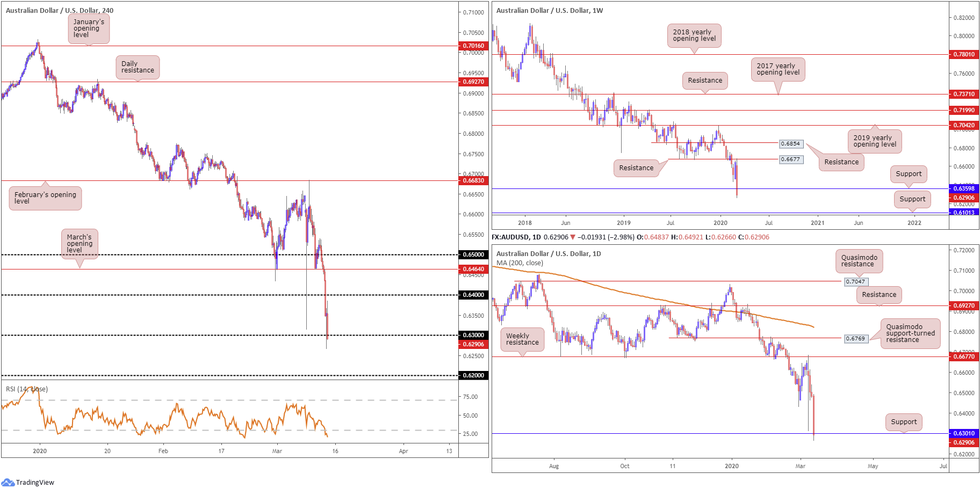The image size is (980, 488).
Task: Click the 'February's opening level' callout
Action: (45, 198)
